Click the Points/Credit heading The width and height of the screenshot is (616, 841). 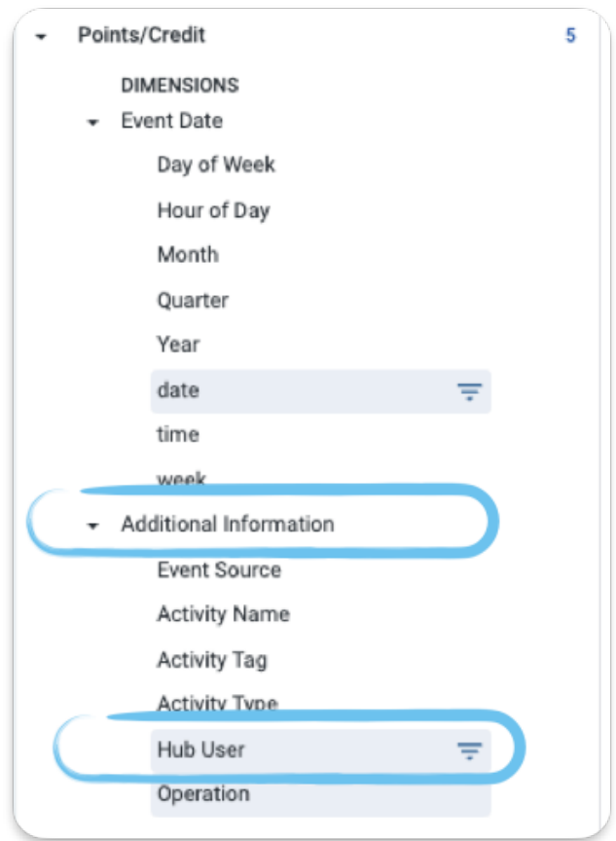point(141,35)
